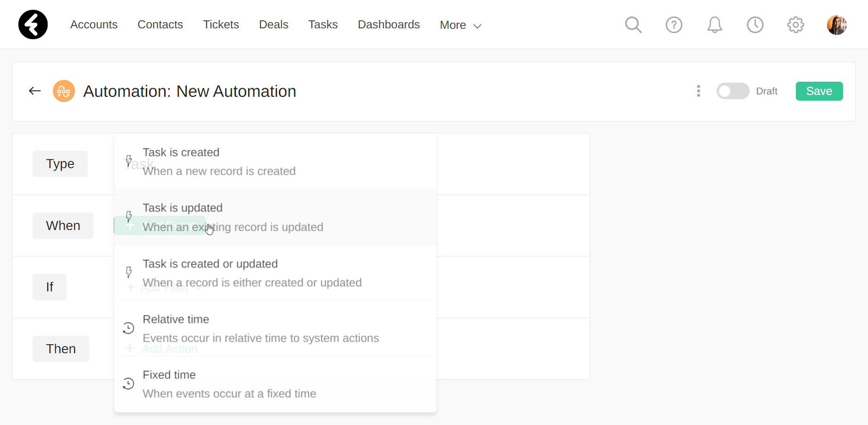Click the Then label
Viewport: 868px width, 425px height.
pyautogui.click(x=61, y=349)
